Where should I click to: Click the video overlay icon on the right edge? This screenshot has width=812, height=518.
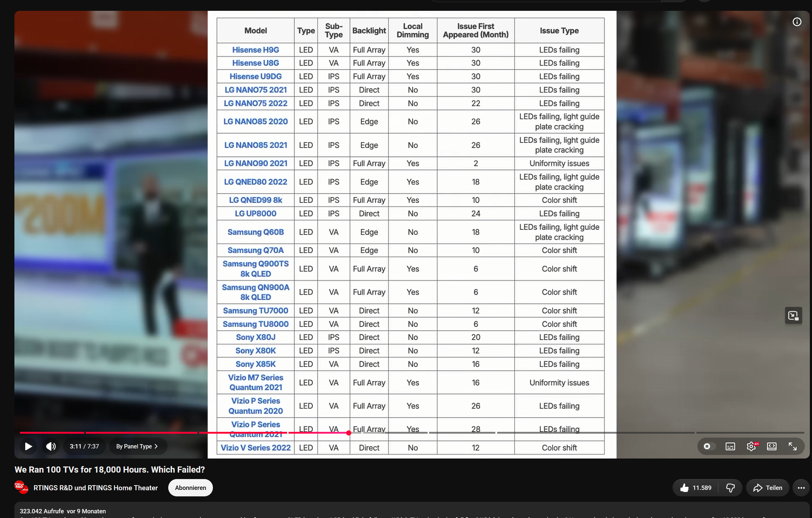[793, 316]
